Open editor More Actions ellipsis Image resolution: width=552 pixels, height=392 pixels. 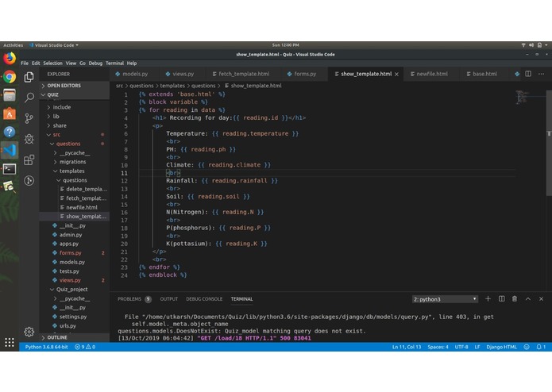click(x=541, y=74)
